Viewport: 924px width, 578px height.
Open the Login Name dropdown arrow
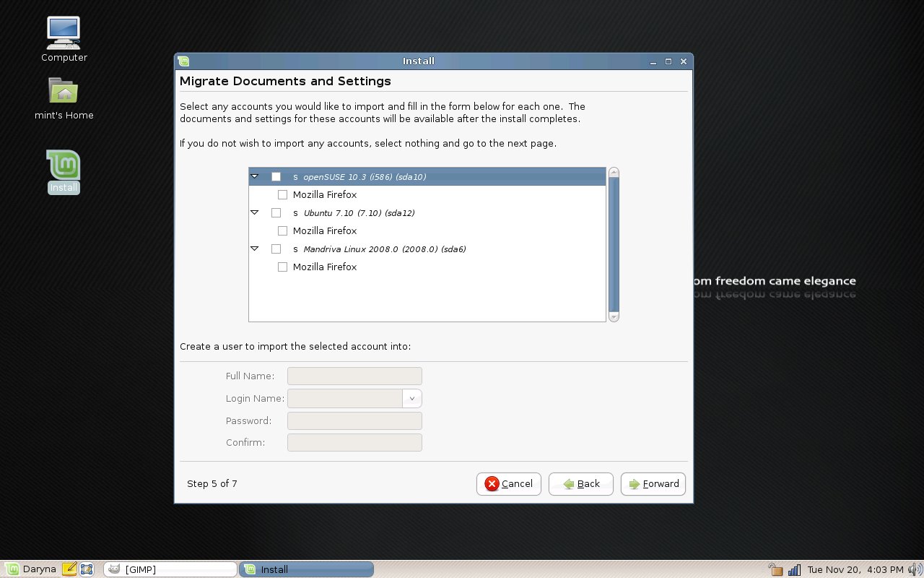(412, 399)
